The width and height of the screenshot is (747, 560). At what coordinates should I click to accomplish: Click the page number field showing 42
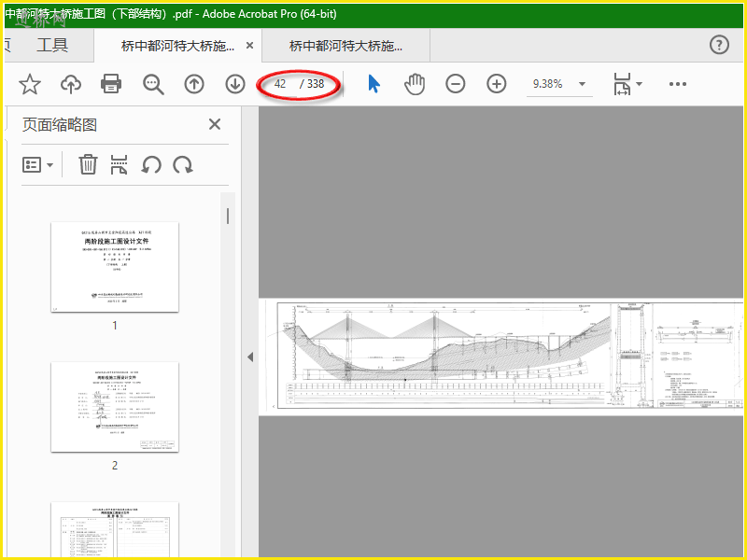pyautogui.click(x=280, y=84)
